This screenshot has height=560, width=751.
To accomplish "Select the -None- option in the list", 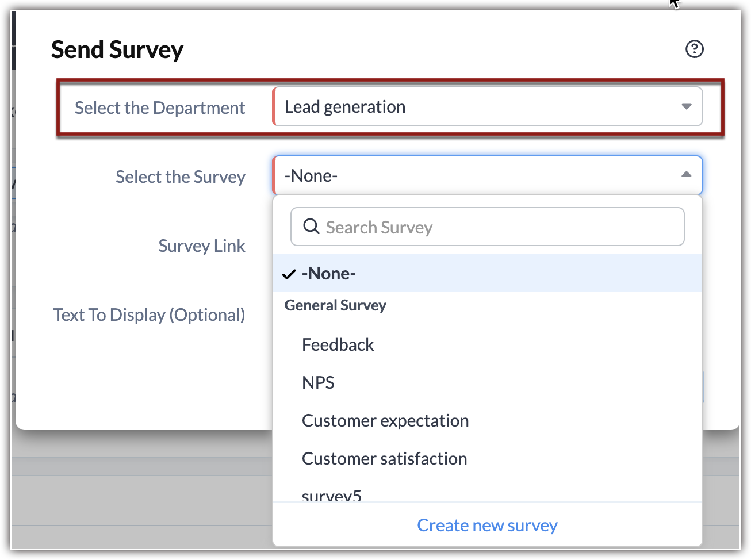I will coord(329,274).
